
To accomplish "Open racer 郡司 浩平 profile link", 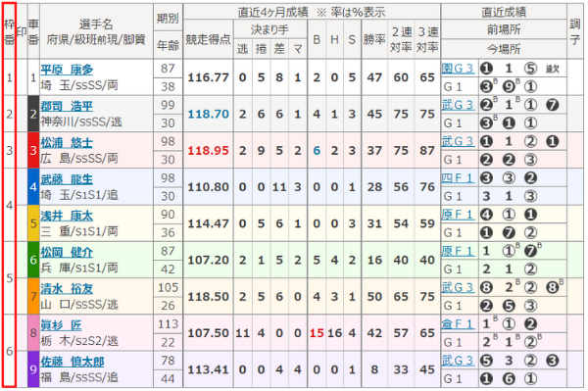I will coord(67,107).
